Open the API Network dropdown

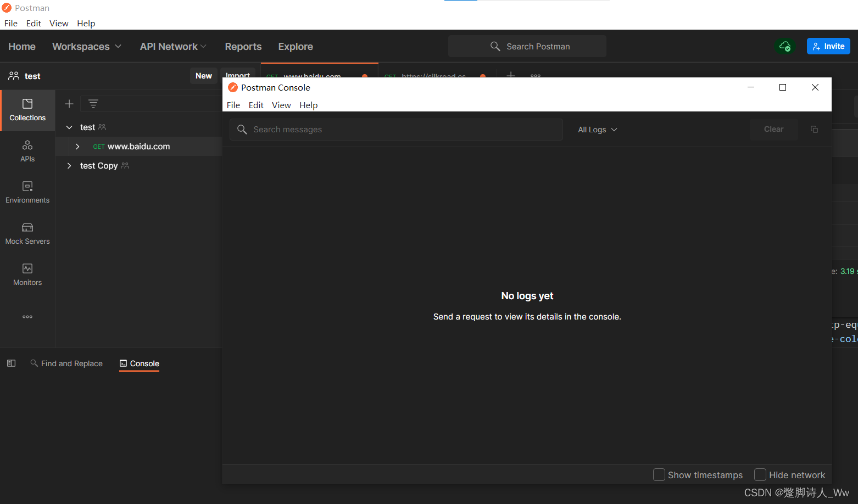pos(173,47)
